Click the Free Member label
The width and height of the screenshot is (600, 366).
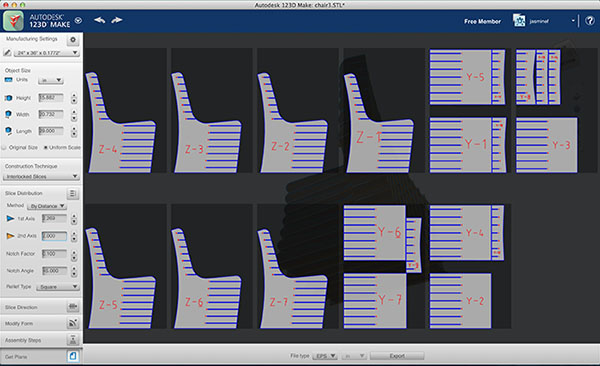point(483,21)
